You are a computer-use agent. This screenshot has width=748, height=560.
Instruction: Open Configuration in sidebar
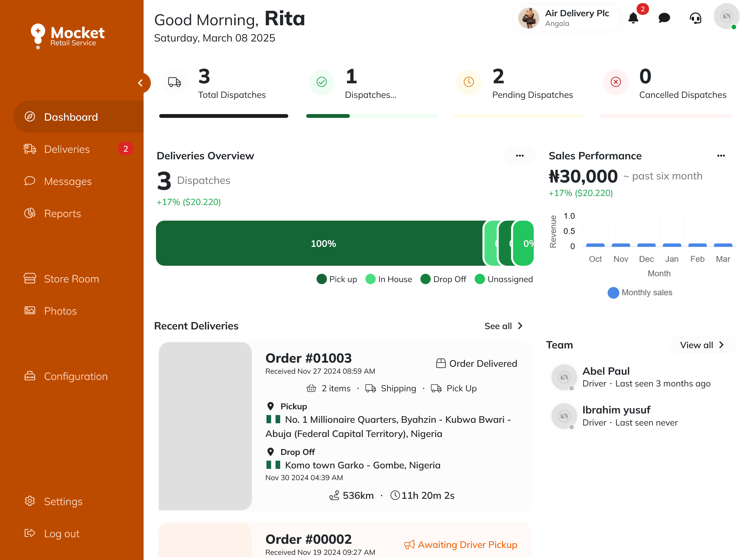[x=78, y=376]
